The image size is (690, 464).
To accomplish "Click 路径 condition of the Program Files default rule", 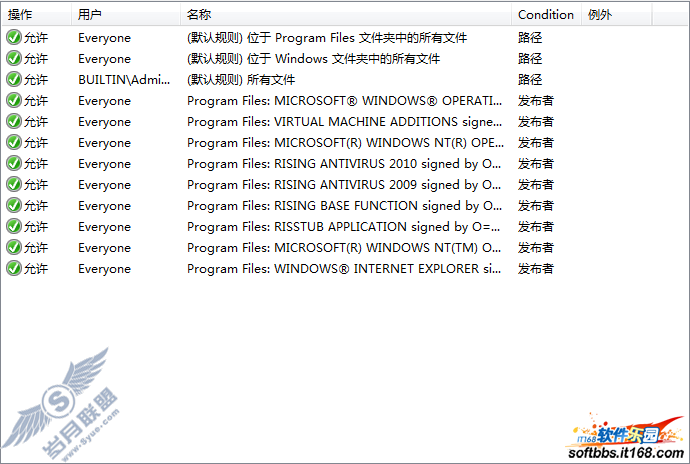I will point(530,38).
